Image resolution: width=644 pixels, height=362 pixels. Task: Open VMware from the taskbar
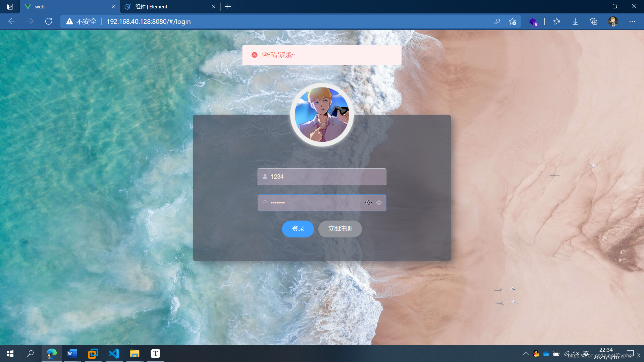click(x=93, y=354)
